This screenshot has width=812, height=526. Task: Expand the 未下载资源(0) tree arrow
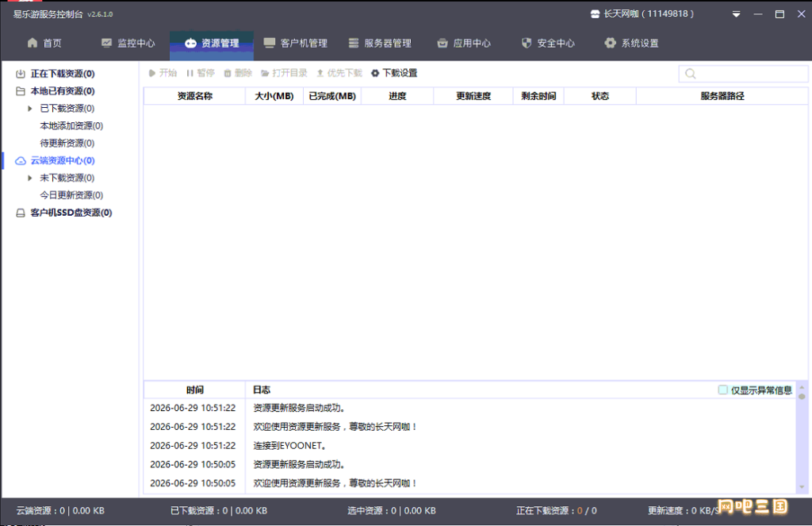30,178
